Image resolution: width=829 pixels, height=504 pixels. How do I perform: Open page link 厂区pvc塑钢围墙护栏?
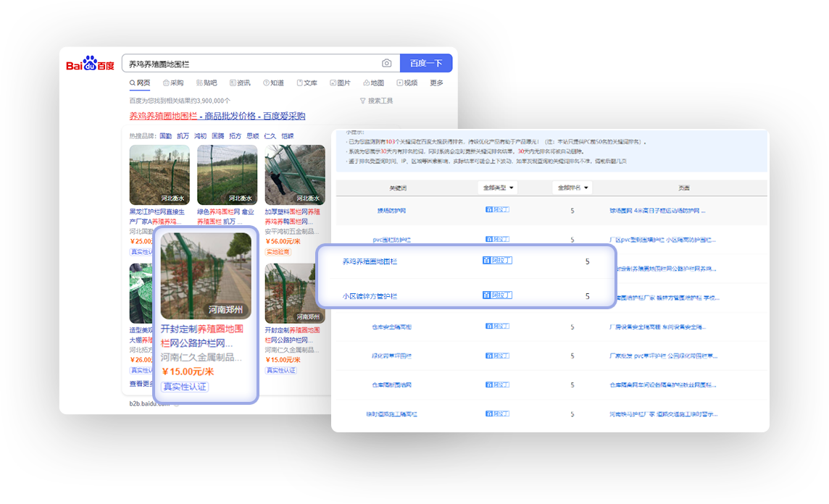[x=662, y=240]
